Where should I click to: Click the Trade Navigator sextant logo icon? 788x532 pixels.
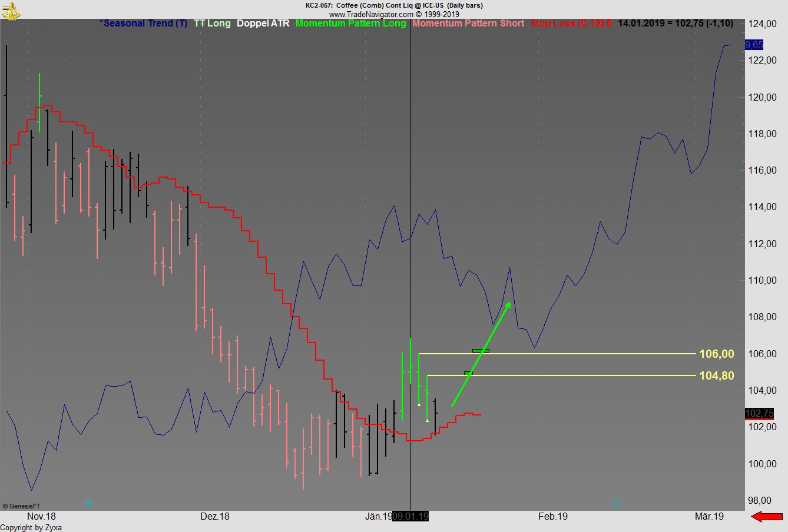pyautogui.click(x=11, y=9)
